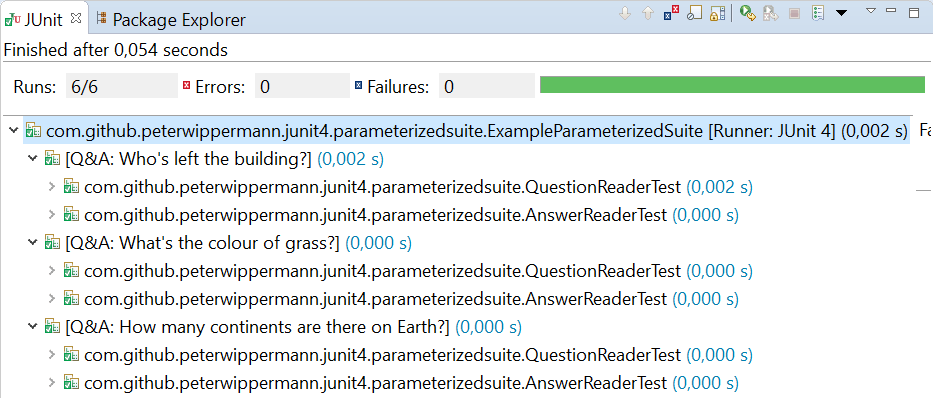The image size is (933, 398).
Task: Click the Next Failed Test arrow
Action: [625, 13]
